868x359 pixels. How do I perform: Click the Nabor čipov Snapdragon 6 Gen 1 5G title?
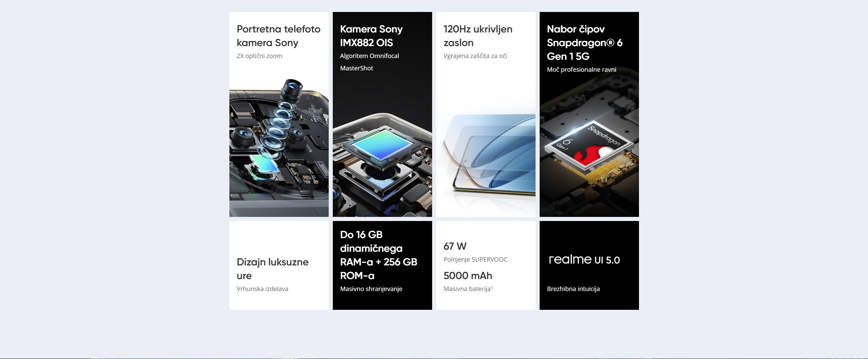(x=585, y=43)
